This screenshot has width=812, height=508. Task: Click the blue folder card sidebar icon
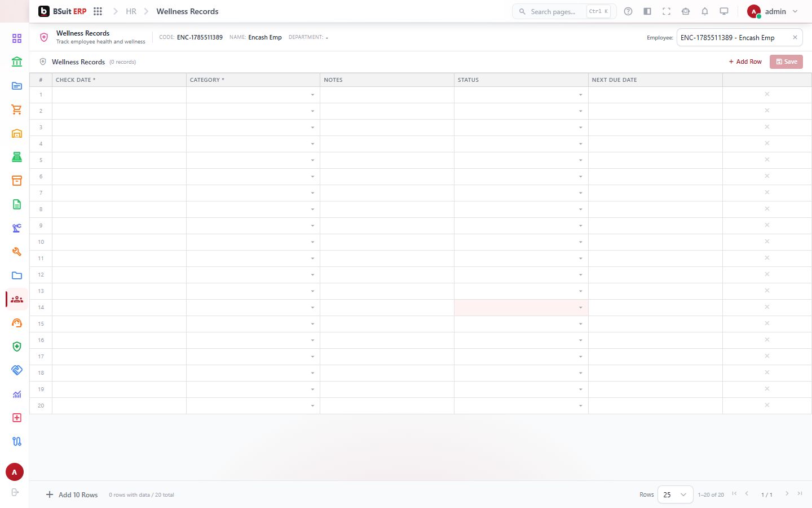click(17, 86)
